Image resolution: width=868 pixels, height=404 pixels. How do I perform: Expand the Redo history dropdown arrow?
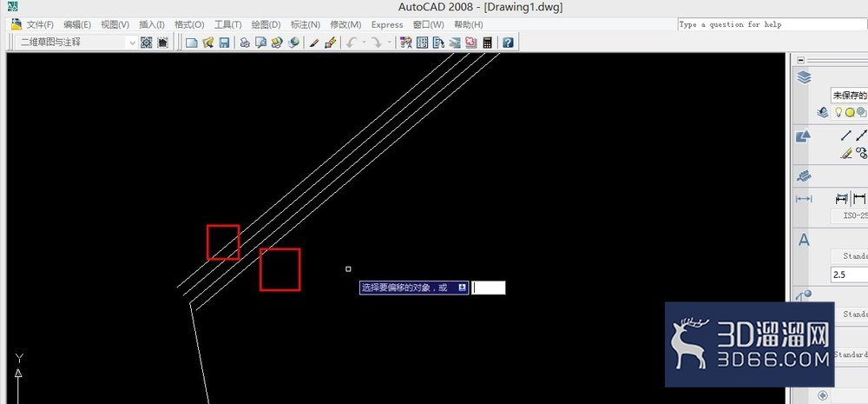tap(389, 43)
